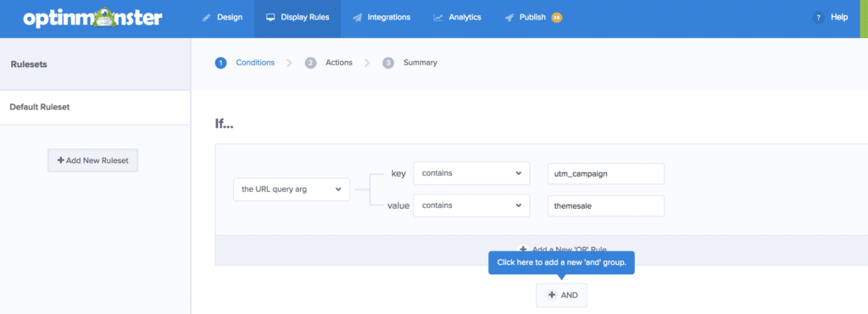The image size is (868, 314).
Task: Go to the Summary step
Action: pos(420,63)
